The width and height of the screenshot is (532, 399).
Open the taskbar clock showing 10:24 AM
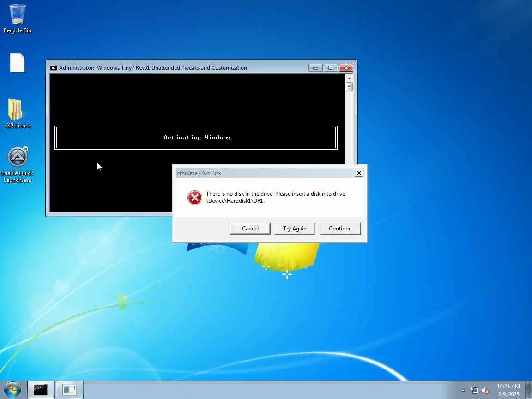(x=508, y=390)
